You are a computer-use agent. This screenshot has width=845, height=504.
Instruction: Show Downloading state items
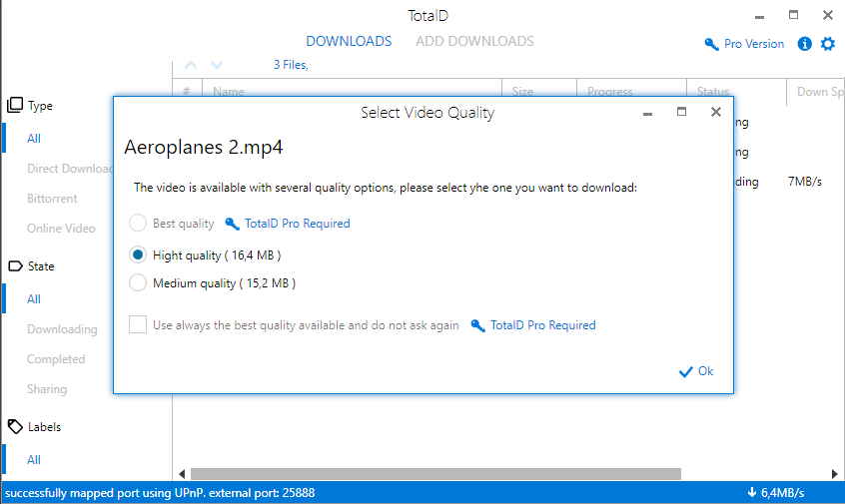point(62,329)
